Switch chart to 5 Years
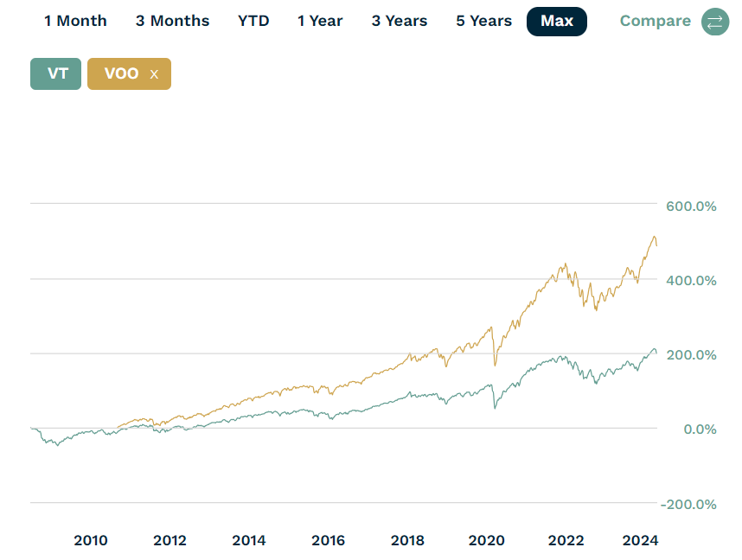 483,21
